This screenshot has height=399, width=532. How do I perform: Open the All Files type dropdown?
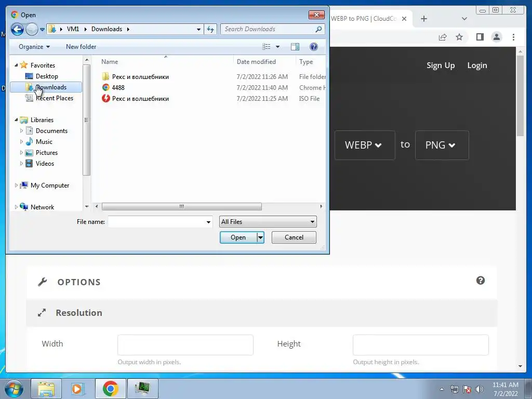(x=268, y=222)
